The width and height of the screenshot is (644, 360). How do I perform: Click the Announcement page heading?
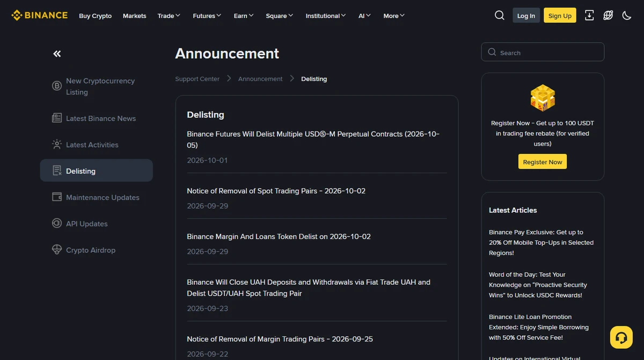pyautogui.click(x=227, y=54)
